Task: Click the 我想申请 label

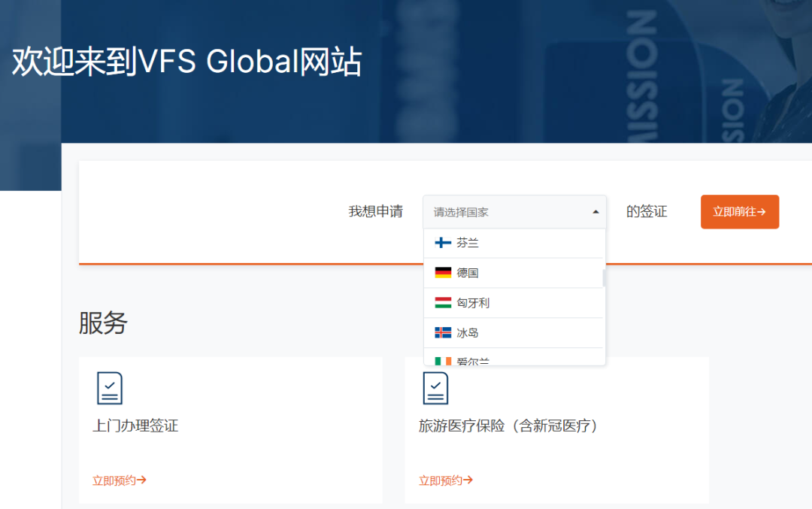Action: (375, 211)
